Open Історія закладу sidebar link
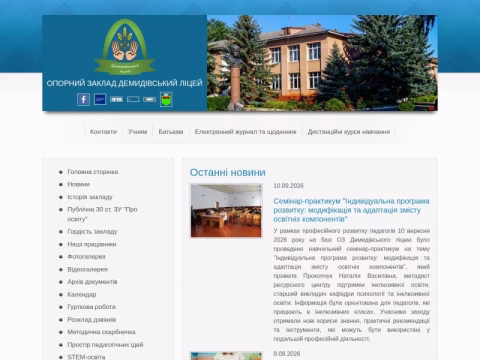The image size is (480, 360). pyautogui.click(x=90, y=197)
